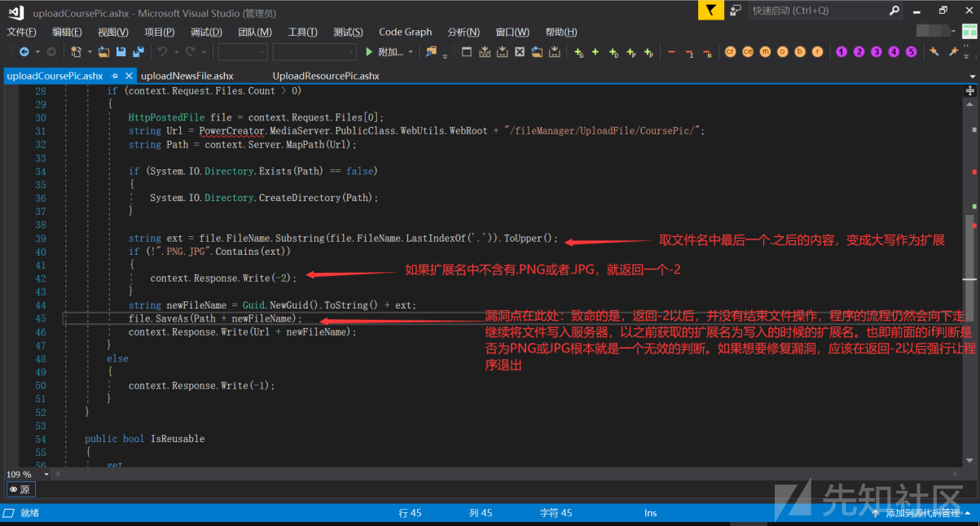Click the Save All toolbar icon
Viewport: 980px width, 526px height.
(138, 52)
